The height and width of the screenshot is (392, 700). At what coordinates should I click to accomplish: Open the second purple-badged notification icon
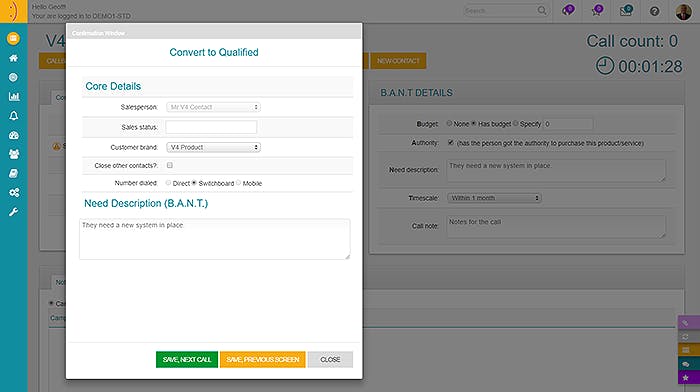click(597, 11)
